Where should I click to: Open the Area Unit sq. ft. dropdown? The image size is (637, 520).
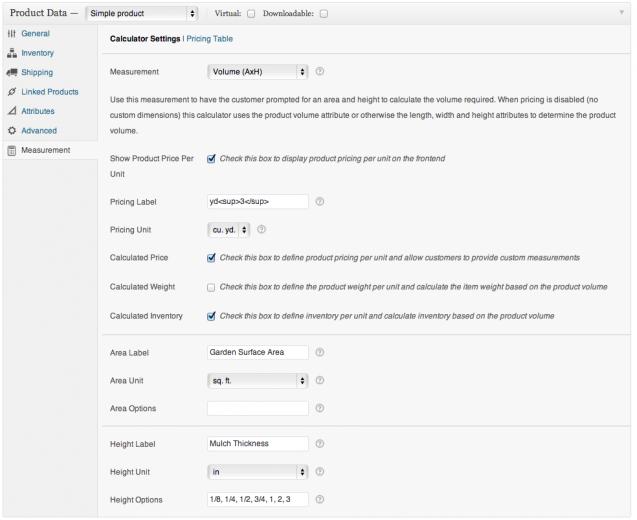coord(258,381)
